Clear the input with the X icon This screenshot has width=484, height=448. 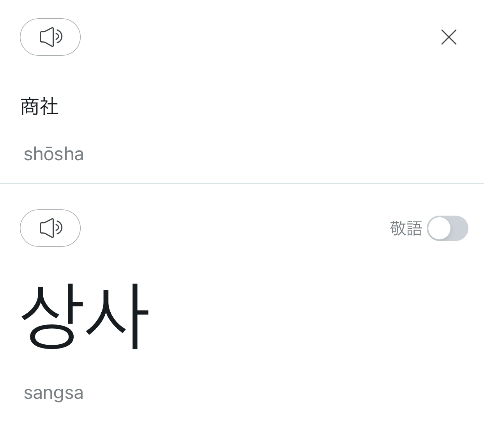(x=449, y=37)
